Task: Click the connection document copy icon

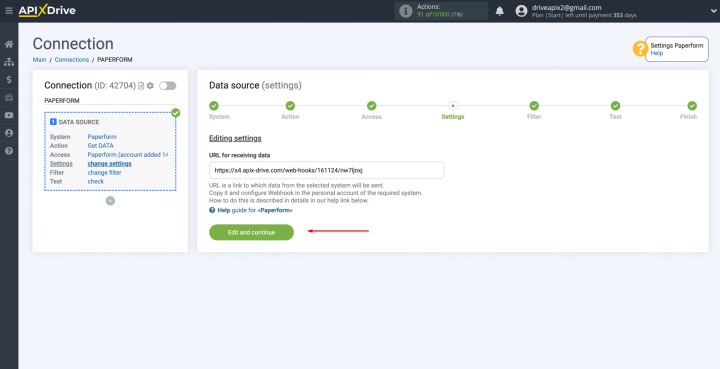Action: (141, 86)
